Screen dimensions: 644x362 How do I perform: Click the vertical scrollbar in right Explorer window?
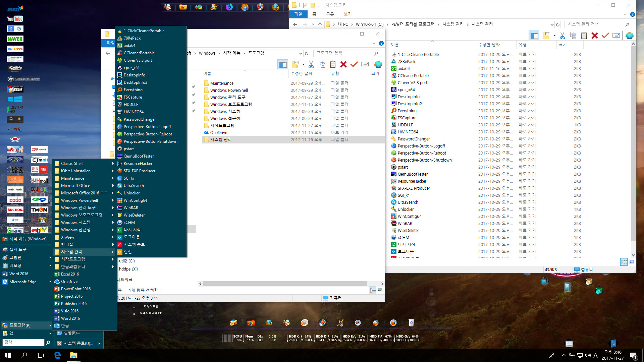click(x=633, y=144)
